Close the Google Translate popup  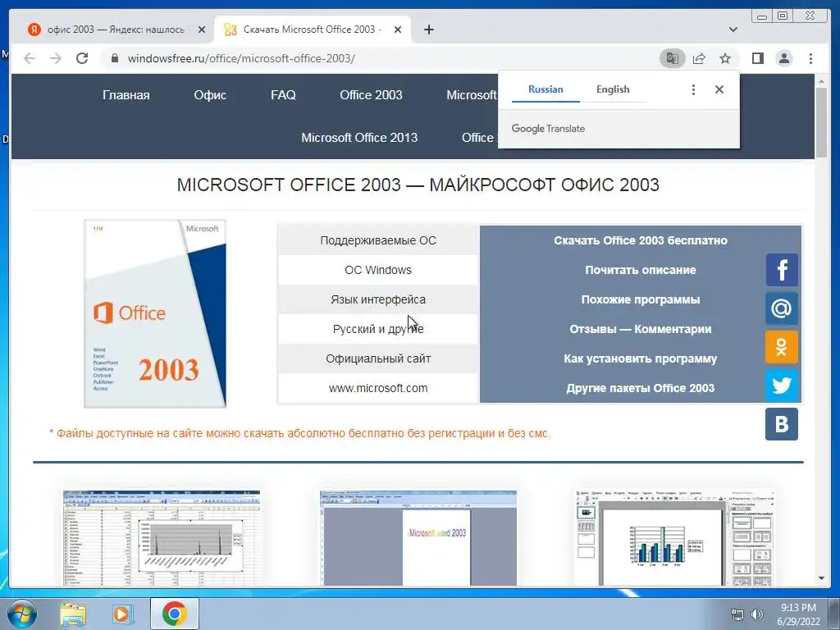coord(719,89)
